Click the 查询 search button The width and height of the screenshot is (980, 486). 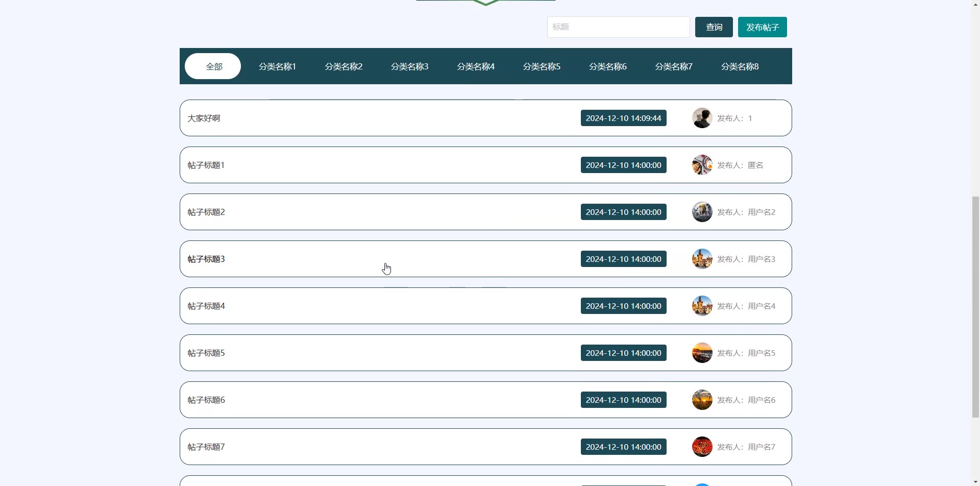(x=714, y=27)
